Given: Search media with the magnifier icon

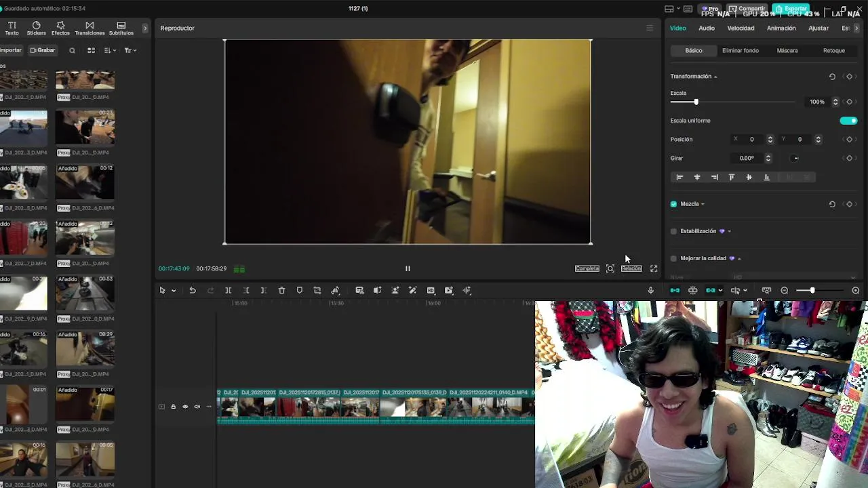Looking at the screenshot, I should click(72, 50).
